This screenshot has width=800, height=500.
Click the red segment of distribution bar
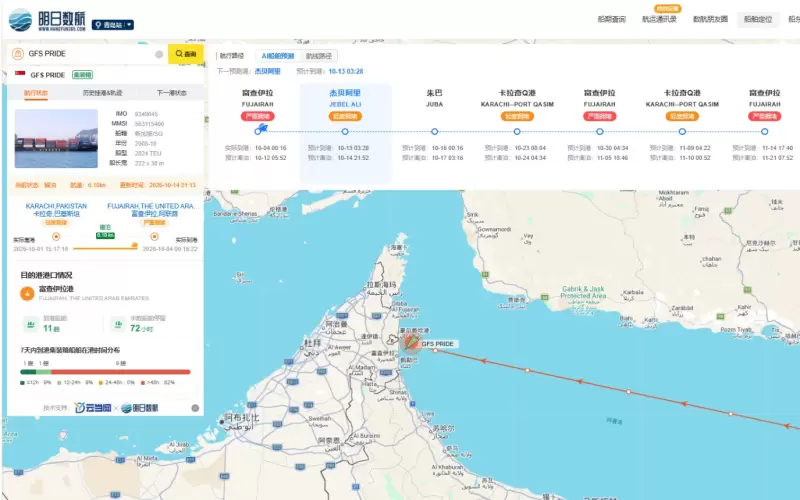coord(120,372)
